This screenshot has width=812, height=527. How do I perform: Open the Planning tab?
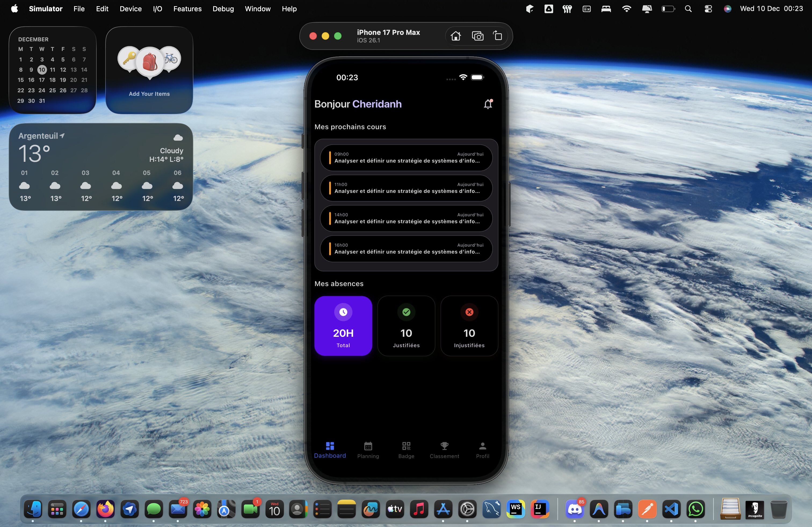click(368, 450)
